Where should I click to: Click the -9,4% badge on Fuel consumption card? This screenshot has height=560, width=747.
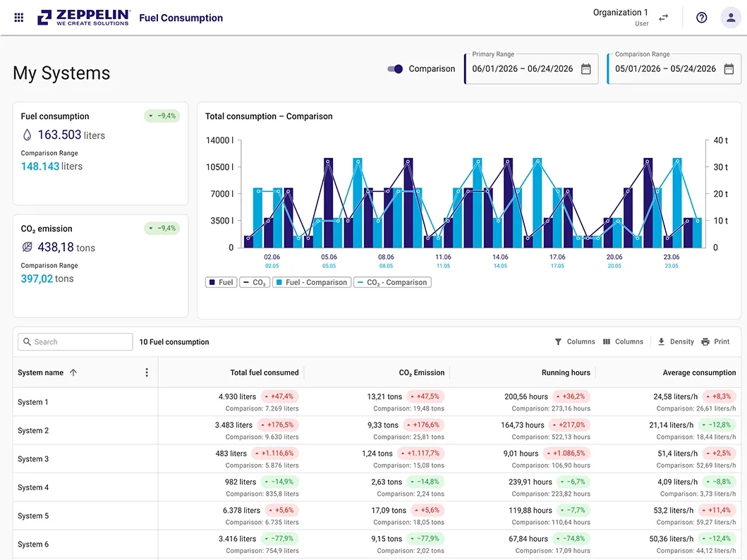[x=162, y=116]
